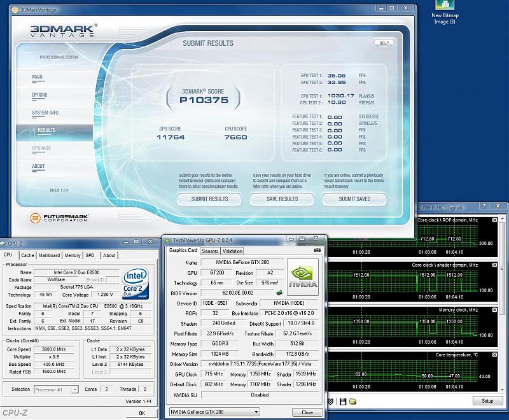The image size is (509, 420).
Task: Click the Setup button in the hardware monitor
Action: tap(487, 401)
